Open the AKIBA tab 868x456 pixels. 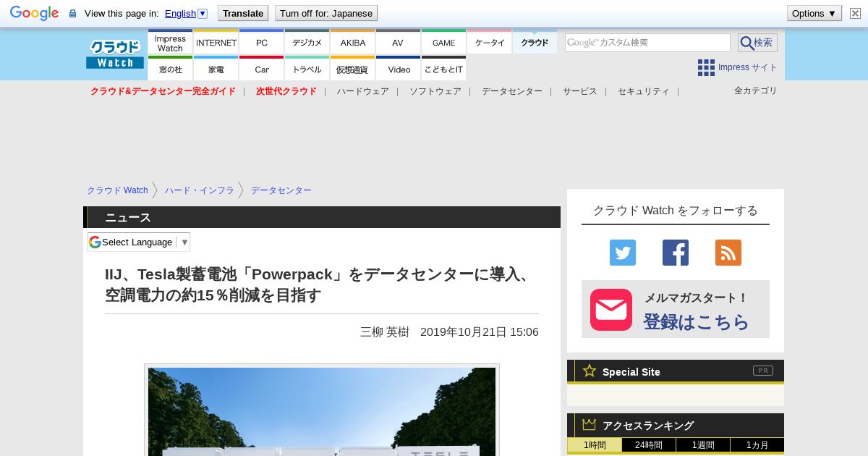point(353,43)
